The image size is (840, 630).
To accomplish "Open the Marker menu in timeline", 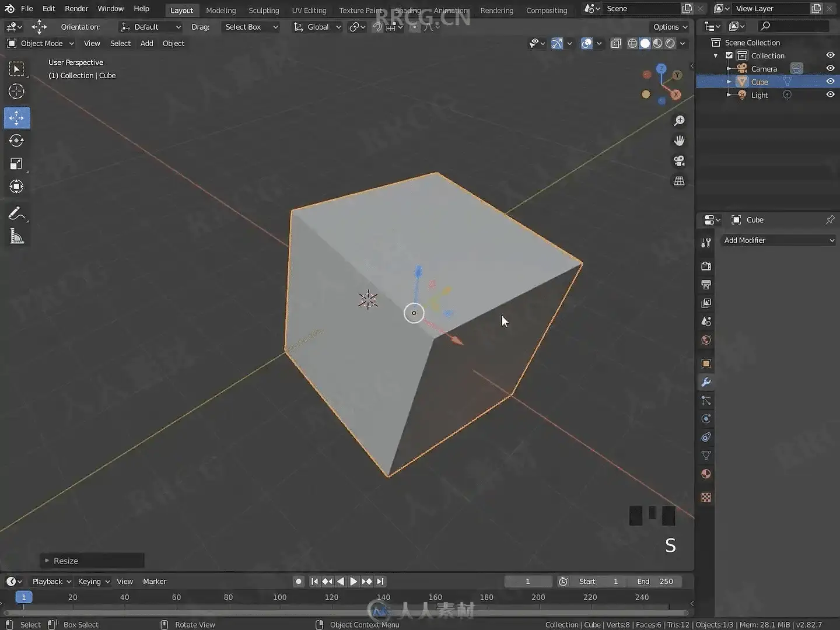I will (155, 582).
